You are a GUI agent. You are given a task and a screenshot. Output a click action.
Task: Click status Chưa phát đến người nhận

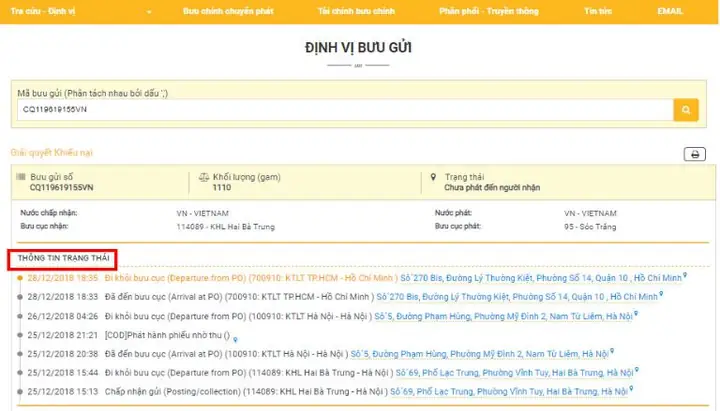click(x=492, y=187)
